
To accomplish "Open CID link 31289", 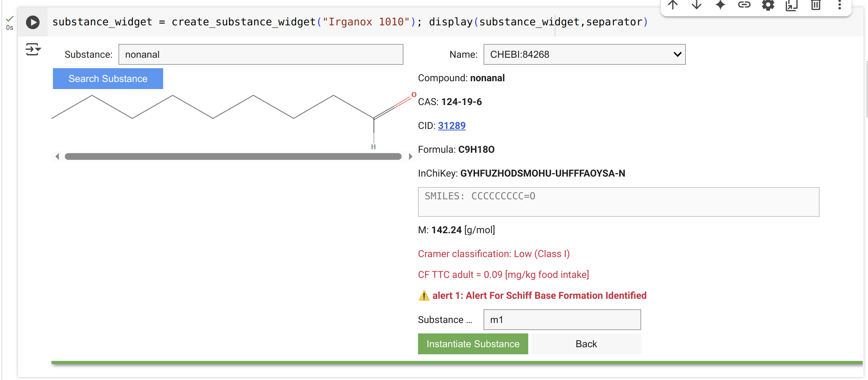I will pyautogui.click(x=452, y=126).
